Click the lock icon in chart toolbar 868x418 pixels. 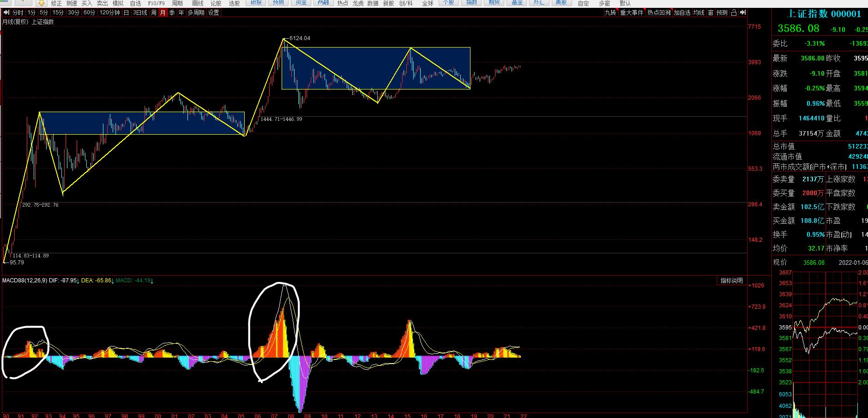click(734, 12)
